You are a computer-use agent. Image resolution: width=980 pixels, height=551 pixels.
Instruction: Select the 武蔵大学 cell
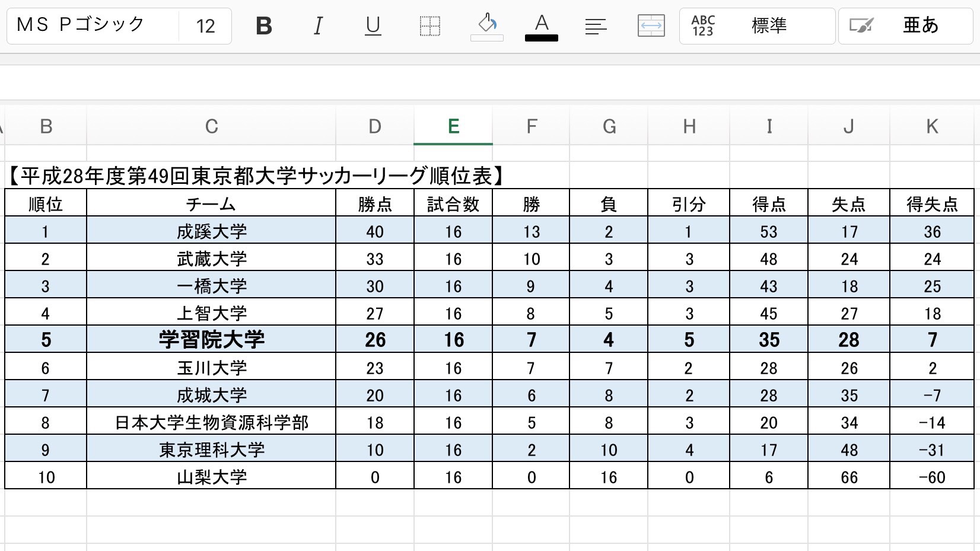click(x=211, y=258)
